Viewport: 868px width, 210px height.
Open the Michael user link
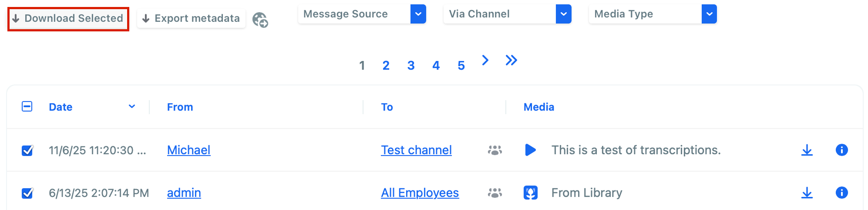coord(189,150)
